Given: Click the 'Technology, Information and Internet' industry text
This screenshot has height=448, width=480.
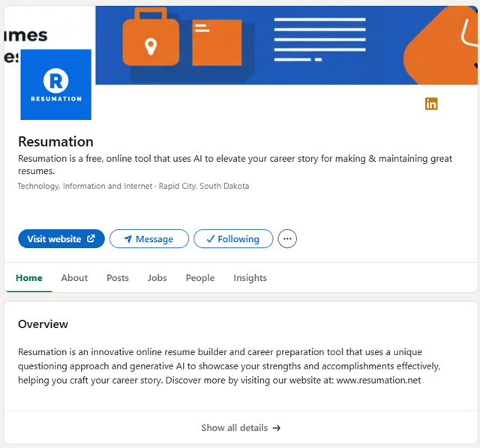Looking at the screenshot, I should click(85, 186).
